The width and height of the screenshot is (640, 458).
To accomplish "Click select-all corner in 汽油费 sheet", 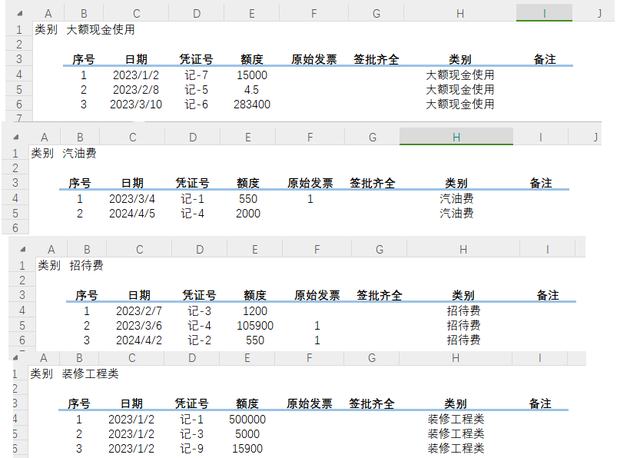I will (x=16, y=137).
